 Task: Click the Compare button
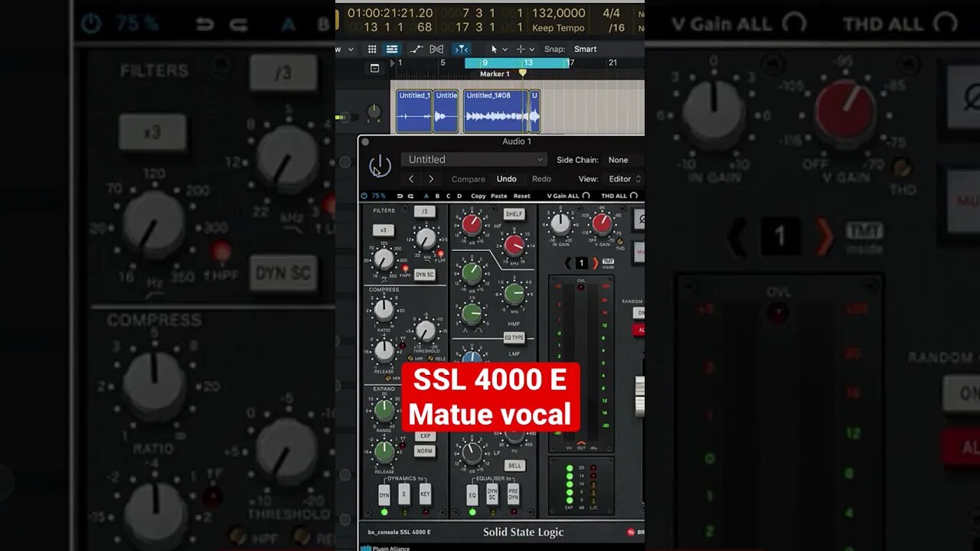[x=469, y=179]
